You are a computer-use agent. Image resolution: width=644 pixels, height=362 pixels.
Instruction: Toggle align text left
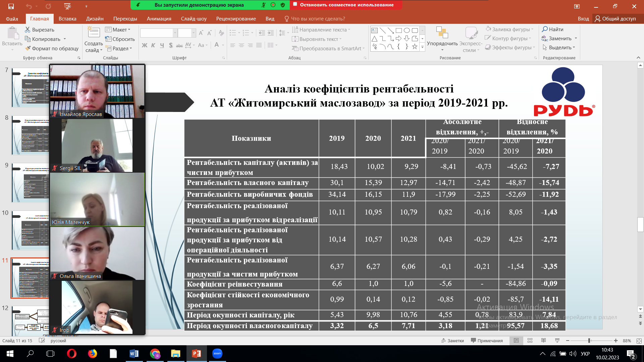tap(232, 45)
